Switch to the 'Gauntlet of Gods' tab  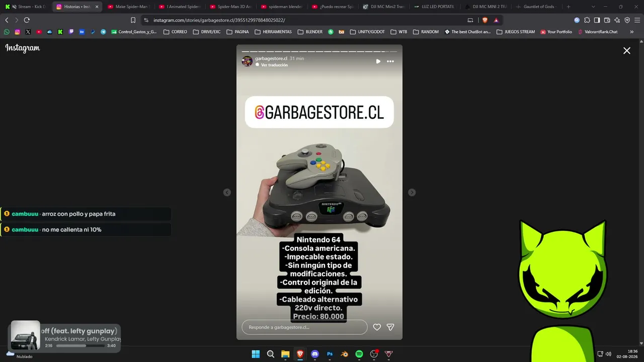point(536,7)
